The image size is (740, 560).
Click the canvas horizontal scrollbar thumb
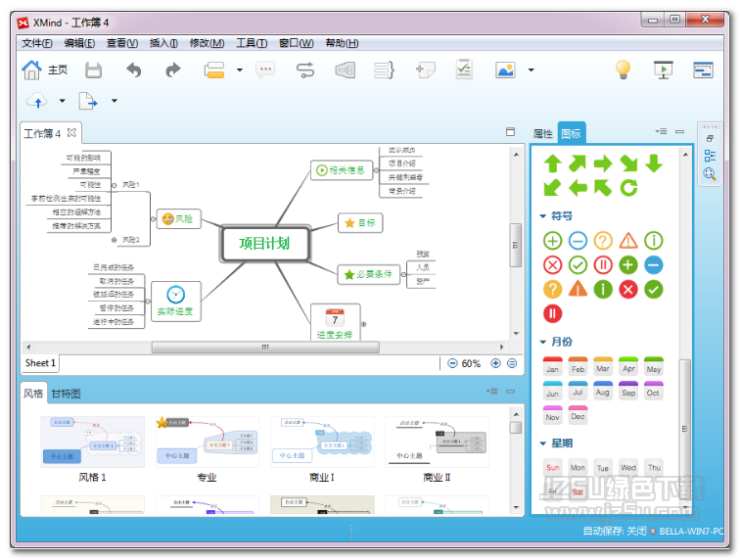(x=265, y=347)
